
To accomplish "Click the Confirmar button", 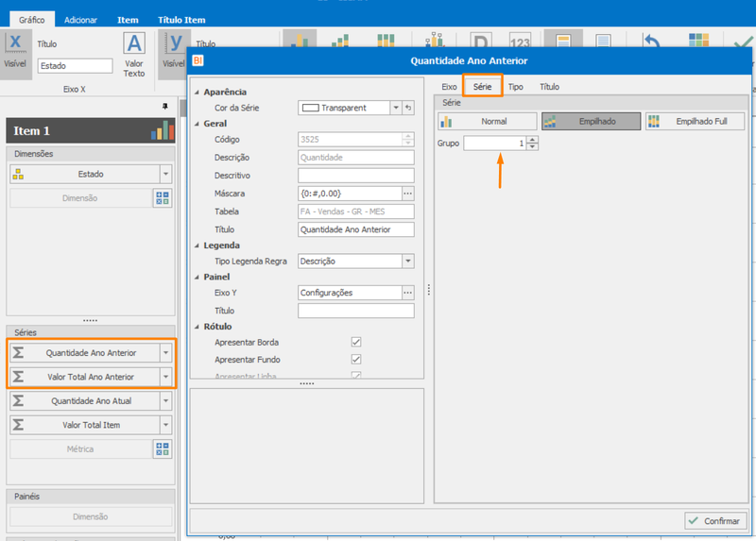I will (x=715, y=521).
